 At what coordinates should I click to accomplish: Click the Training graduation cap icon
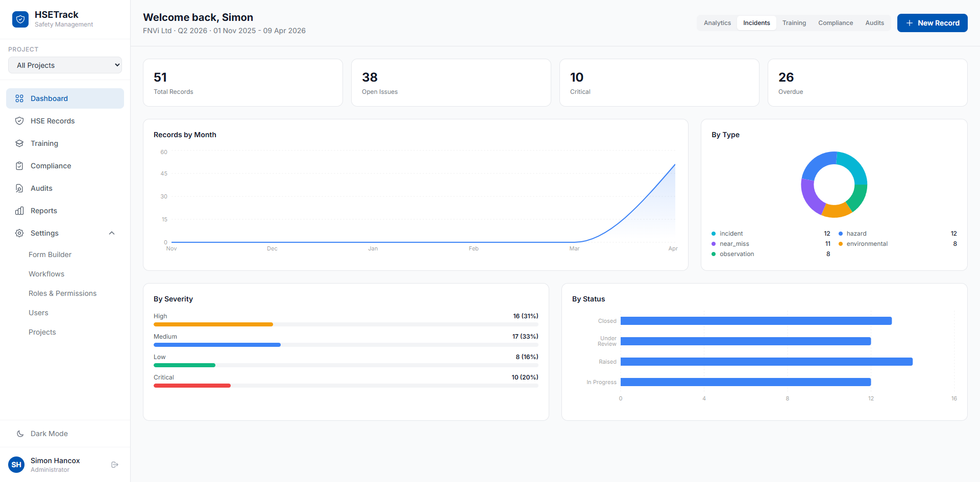coord(19,143)
